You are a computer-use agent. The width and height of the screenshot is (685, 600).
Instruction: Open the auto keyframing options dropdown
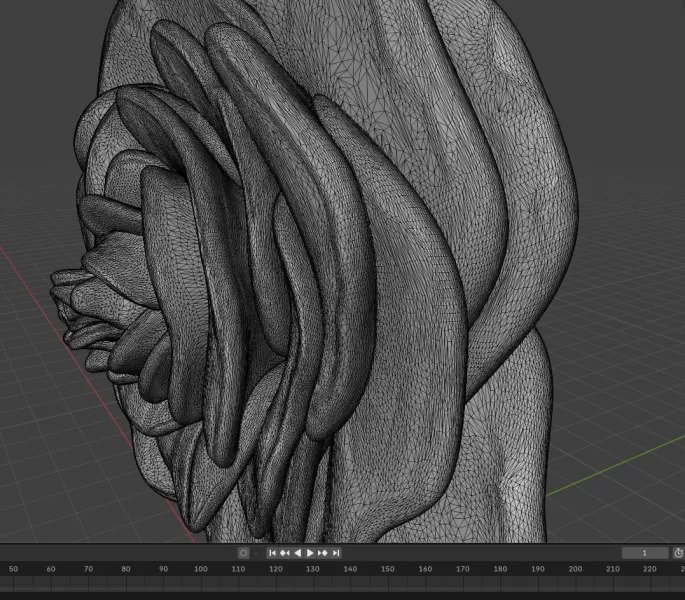point(256,553)
